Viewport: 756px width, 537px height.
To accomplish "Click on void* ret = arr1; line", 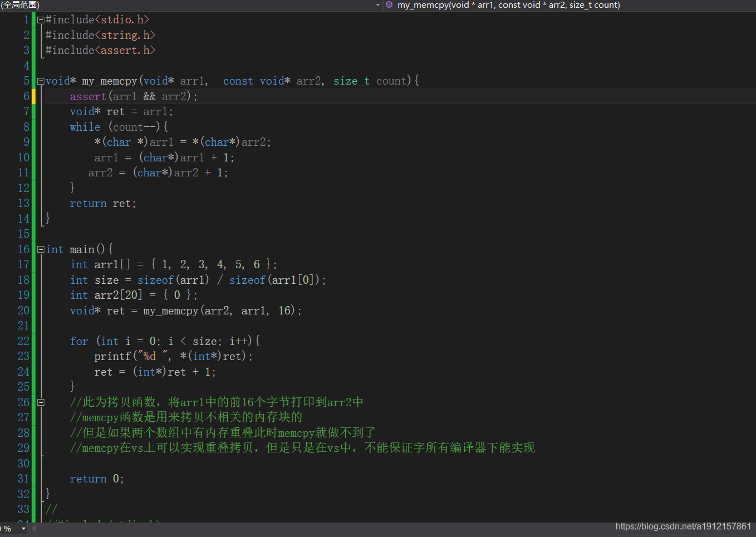I will [121, 112].
